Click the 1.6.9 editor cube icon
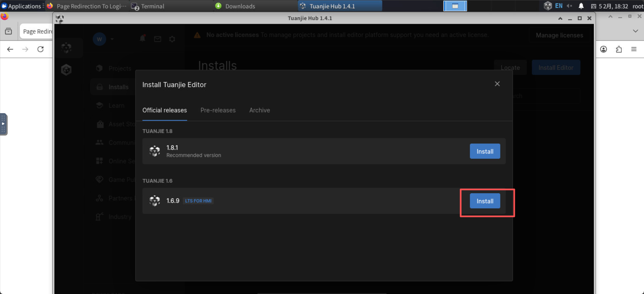 coord(155,201)
